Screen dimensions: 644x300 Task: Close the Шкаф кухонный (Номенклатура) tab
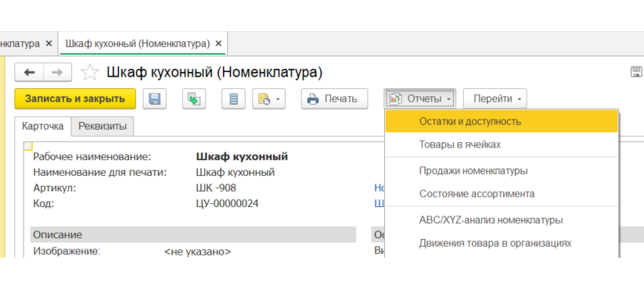tap(218, 44)
